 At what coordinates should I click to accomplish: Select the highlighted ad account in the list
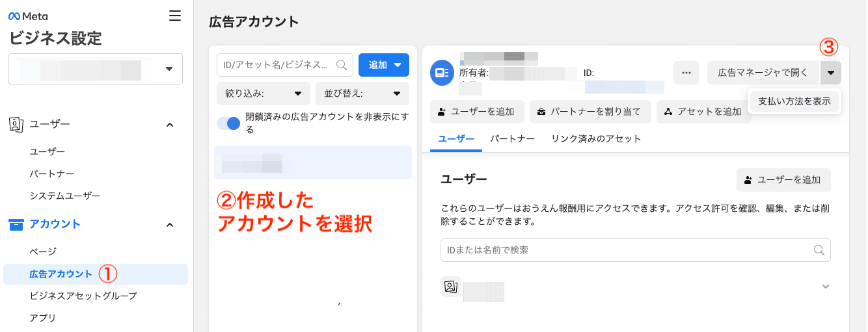(313, 162)
